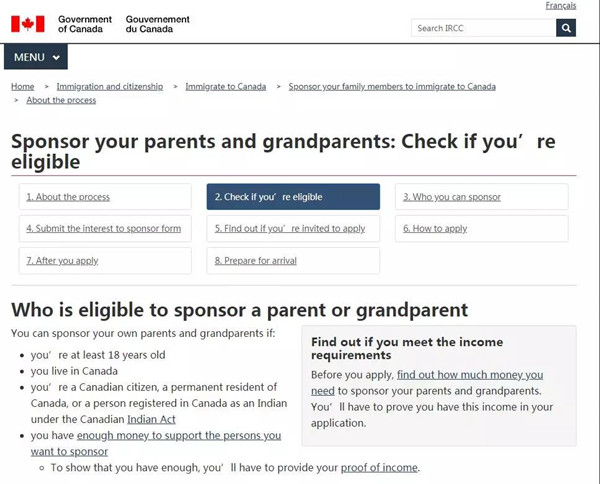600x484 pixels.
Task: Open step 5 Find out if invited
Action: 293,228
